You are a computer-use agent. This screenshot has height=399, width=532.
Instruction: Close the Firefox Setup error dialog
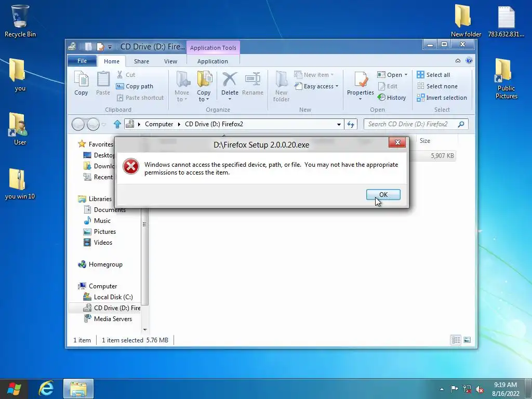click(397, 142)
